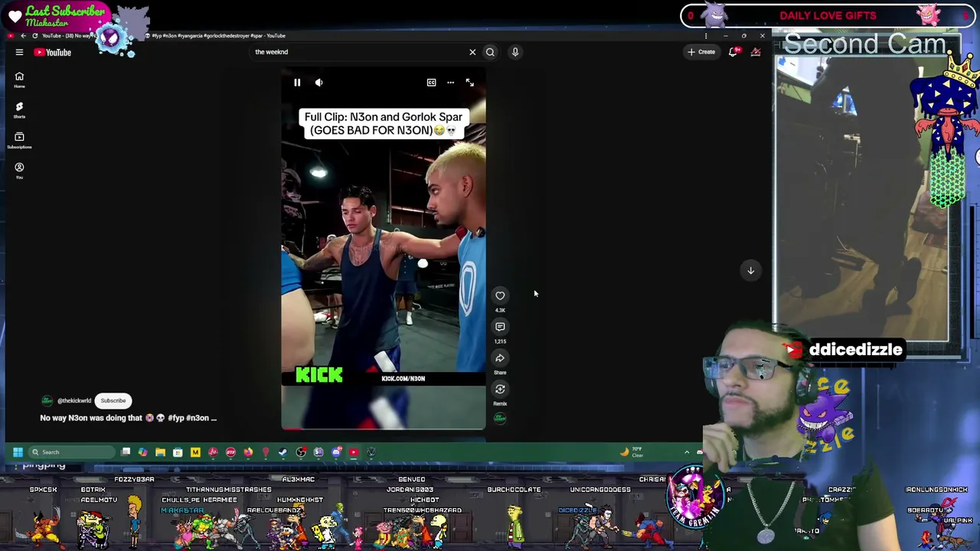Screen dimensions: 980x551
Task: Go back in the browser
Action: point(23,36)
